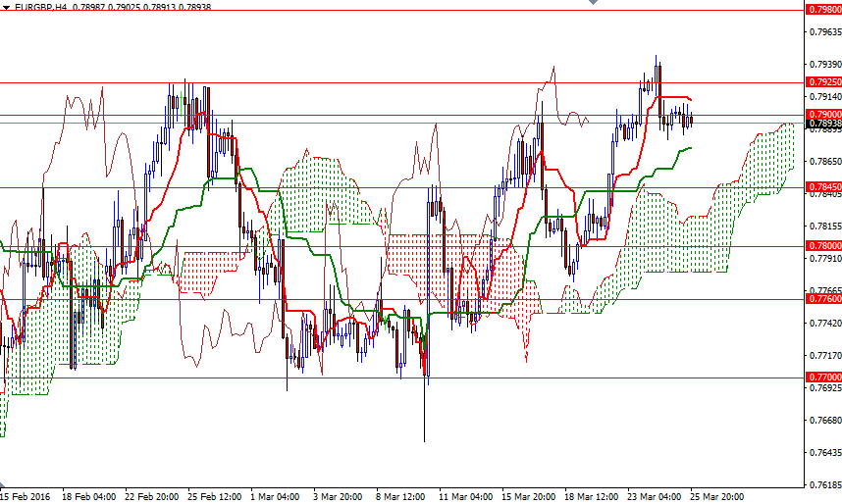The height and width of the screenshot is (504, 842).
Task: Click the 0.76185 price axis value
Action: [x=825, y=485]
